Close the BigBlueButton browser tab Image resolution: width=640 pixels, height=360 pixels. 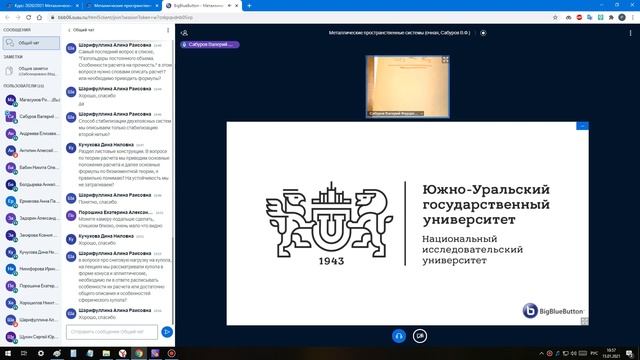pos(236,6)
